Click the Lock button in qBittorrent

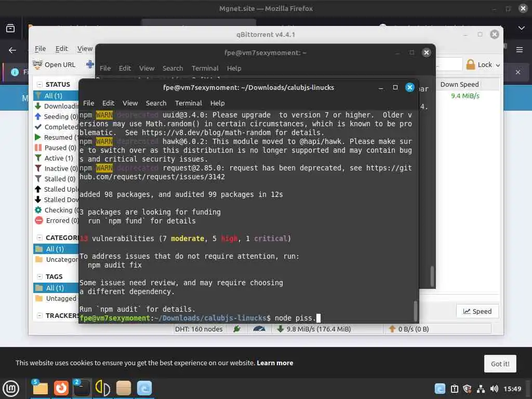tap(479, 64)
